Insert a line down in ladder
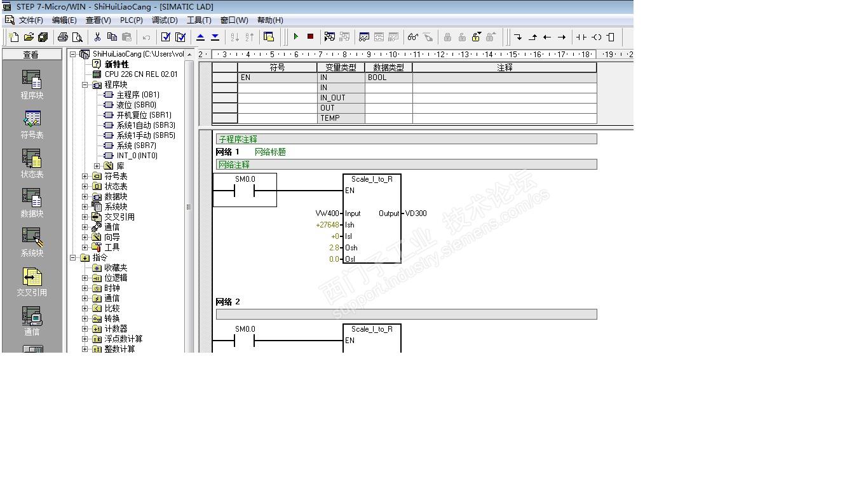Screen dimensions: 868x488 (518, 37)
